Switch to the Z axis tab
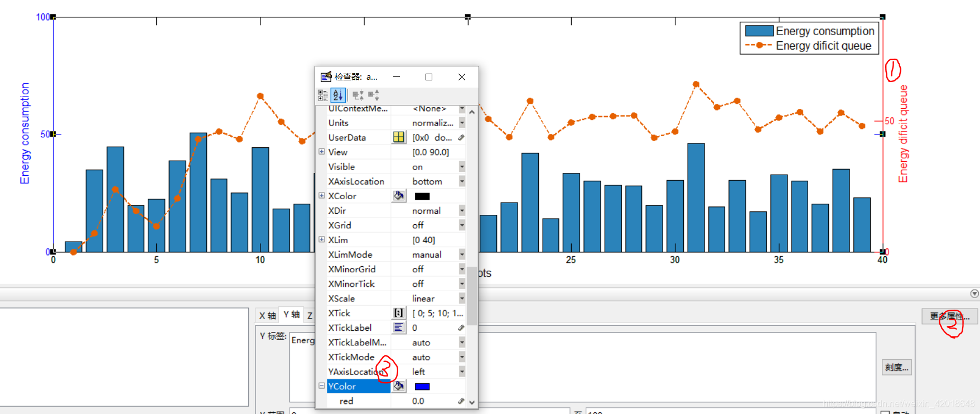Image resolution: width=980 pixels, height=414 pixels. (x=310, y=315)
